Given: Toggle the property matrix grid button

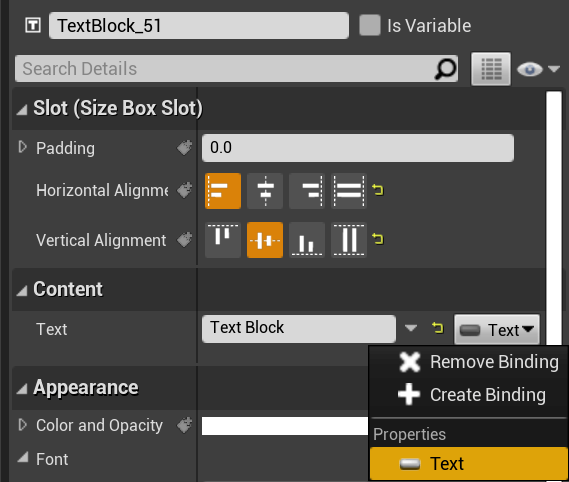Looking at the screenshot, I should pyautogui.click(x=491, y=69).
